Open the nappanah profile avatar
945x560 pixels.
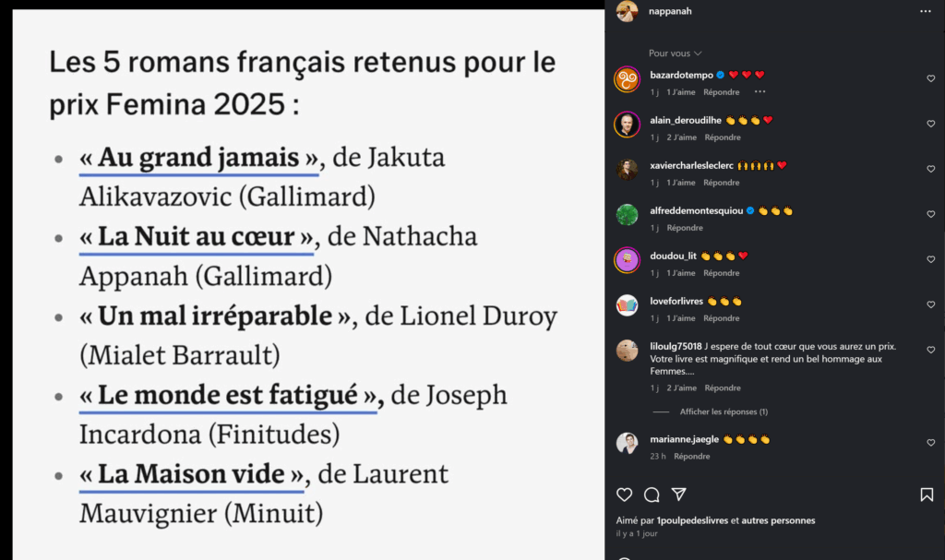pos(627,11)
